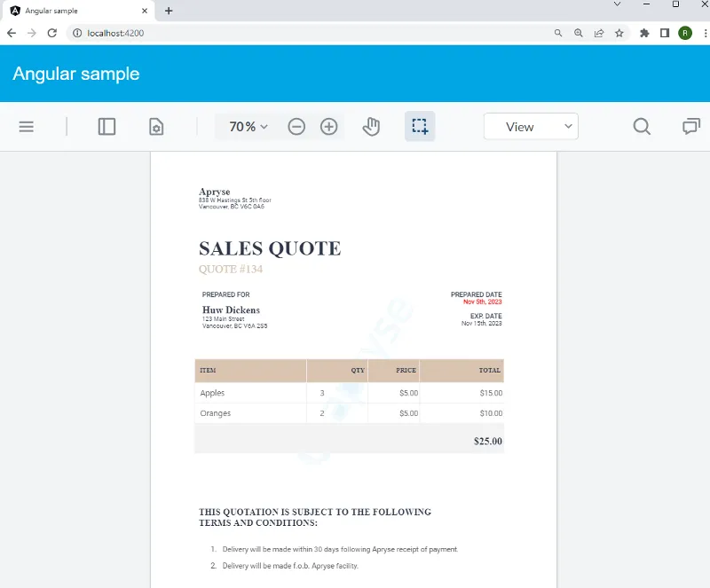Open the 70% zoom level dropdown
The width and height of the screenshot is (710, 588).
(x=248, y=127)
